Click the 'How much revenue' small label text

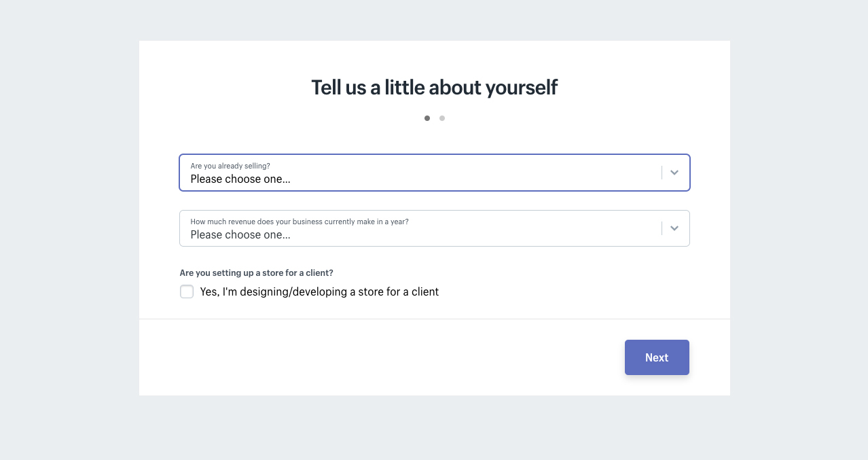pos(300,222)
